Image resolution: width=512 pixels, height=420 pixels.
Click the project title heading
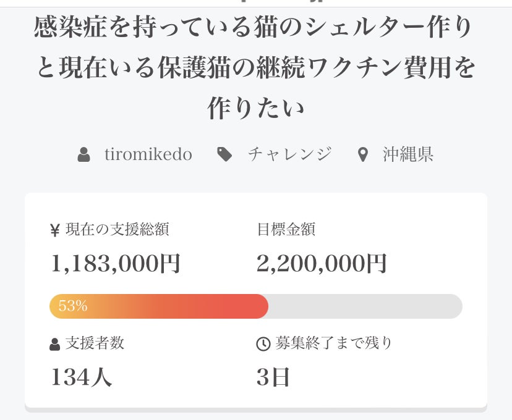click(255, 68)
